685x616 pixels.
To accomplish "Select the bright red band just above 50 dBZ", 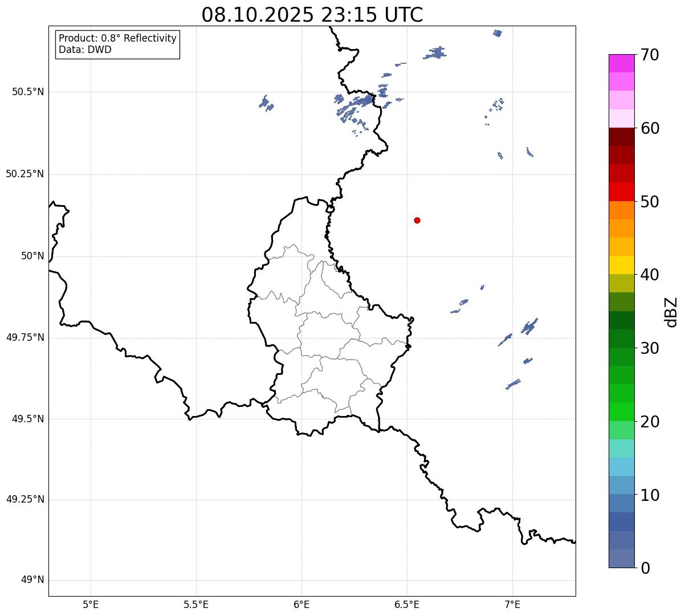I will (x=622, y=191).
